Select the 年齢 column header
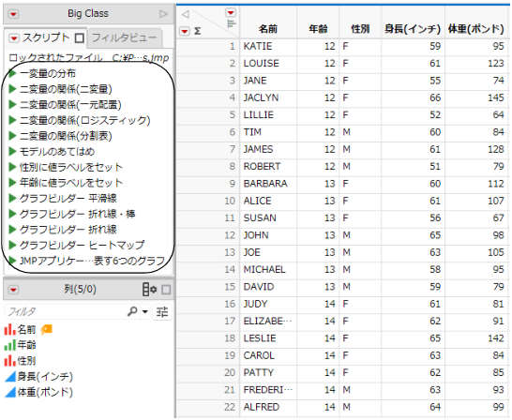 (x=318, y=29)
